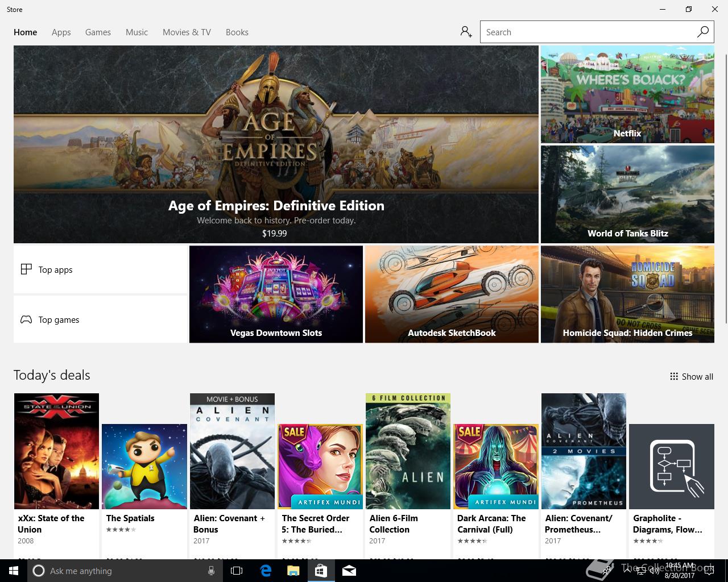Open the Mail app from taskbar
The height and width of the screenshot is (582, 728).
pos(349,571)
